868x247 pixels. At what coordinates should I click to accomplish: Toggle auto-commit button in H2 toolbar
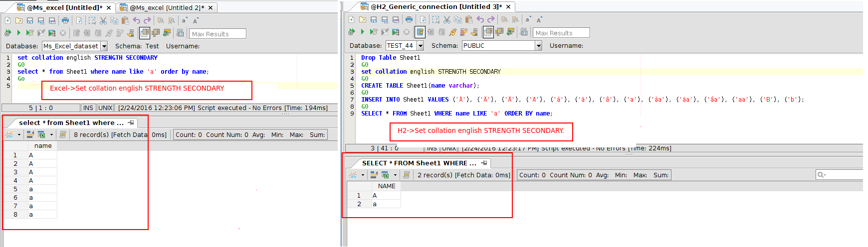pyautogui.click(x=420, y=32)
